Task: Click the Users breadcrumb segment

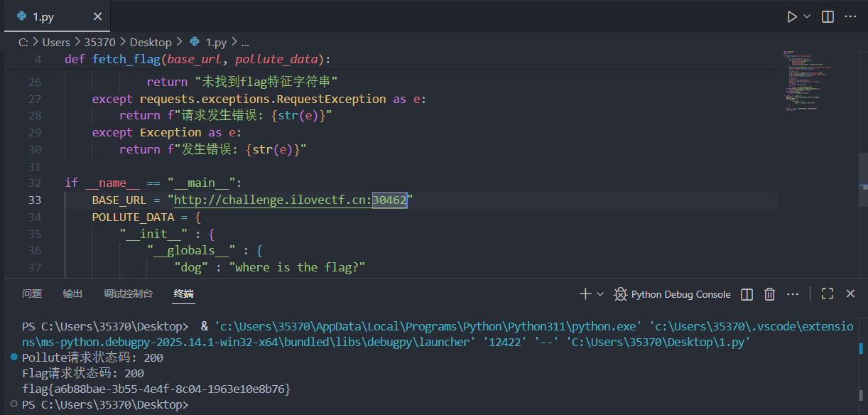Action: click(x=56, y=43)
